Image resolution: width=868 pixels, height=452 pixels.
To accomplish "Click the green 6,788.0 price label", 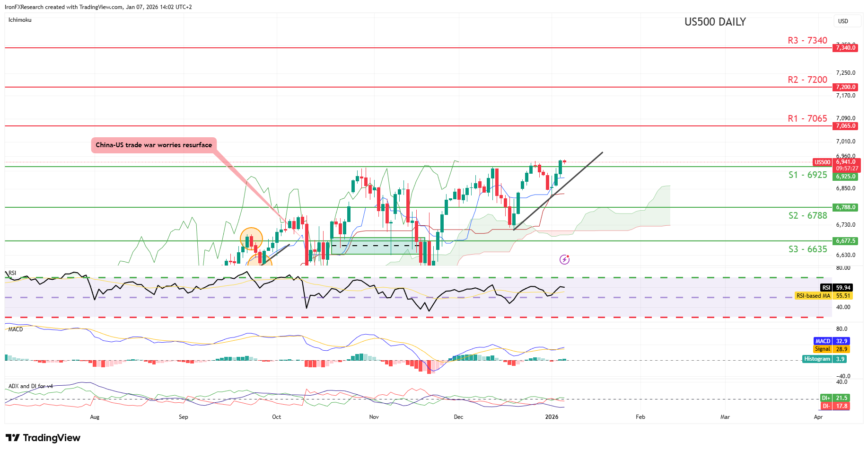I will point(846,207).
